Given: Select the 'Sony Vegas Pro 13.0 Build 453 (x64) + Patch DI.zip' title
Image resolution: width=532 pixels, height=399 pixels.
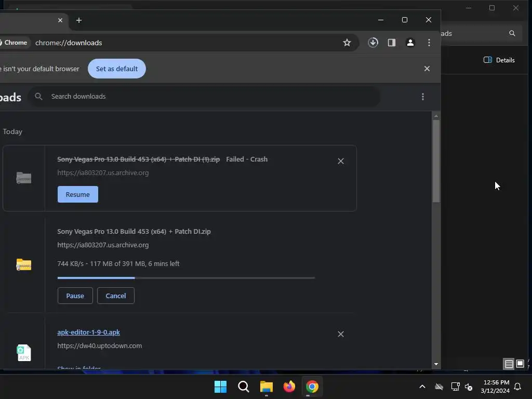Looking at the screenshot, I should point(134,231).
